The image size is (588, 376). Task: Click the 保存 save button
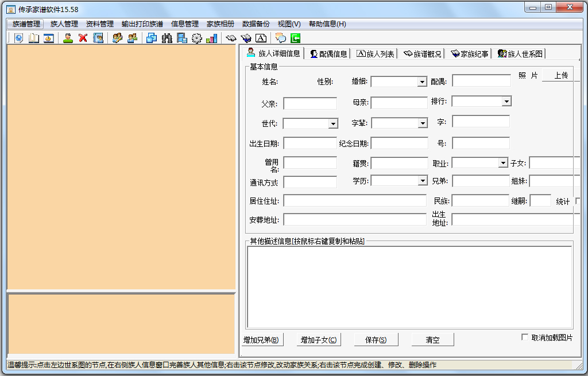(x=376, y=339)
